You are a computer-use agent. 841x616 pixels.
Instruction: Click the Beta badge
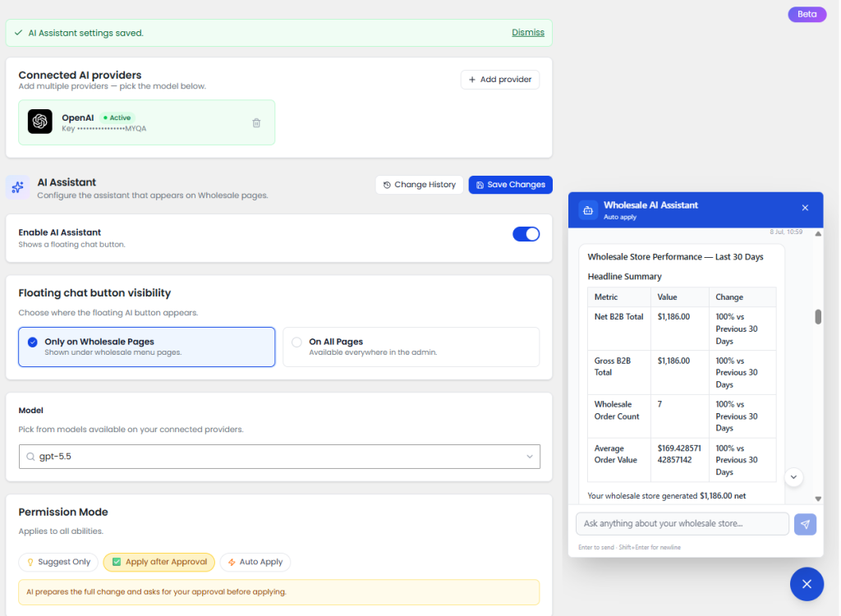pos(807,14)
